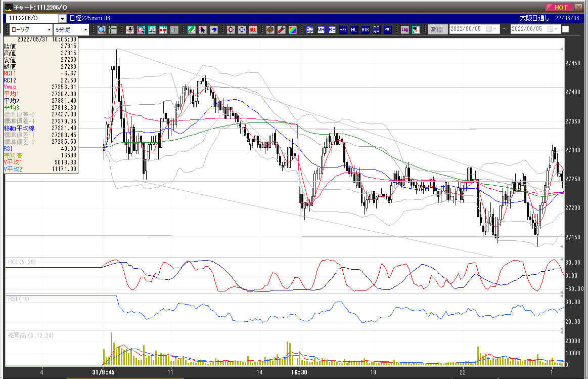The height and width of the screenshot is (379, 588).
Task: Open the rainbow color settings icon
Action: [293, 30]
